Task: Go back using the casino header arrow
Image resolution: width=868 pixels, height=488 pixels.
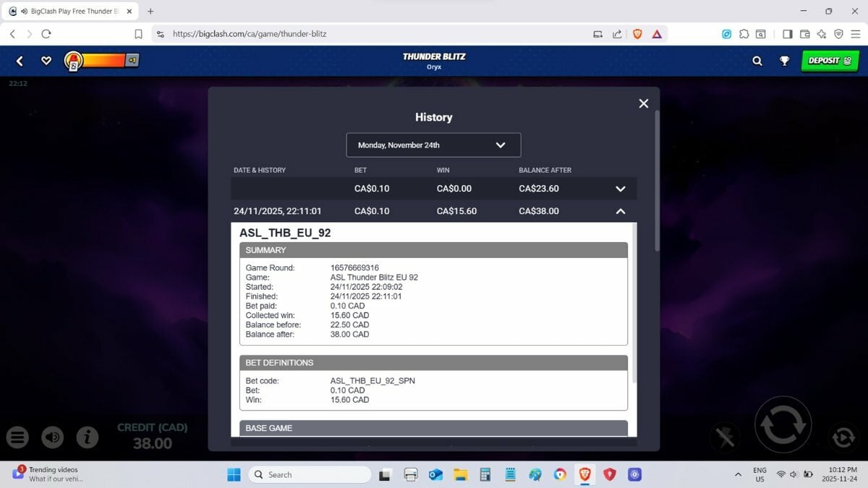Action: 20,61
